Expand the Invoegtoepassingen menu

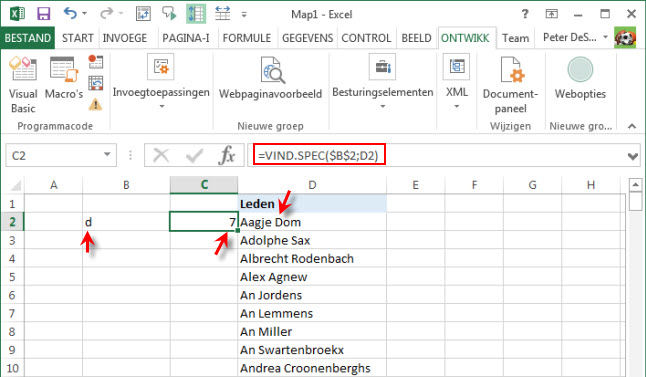pyautogui.click(x=161, y=82)
